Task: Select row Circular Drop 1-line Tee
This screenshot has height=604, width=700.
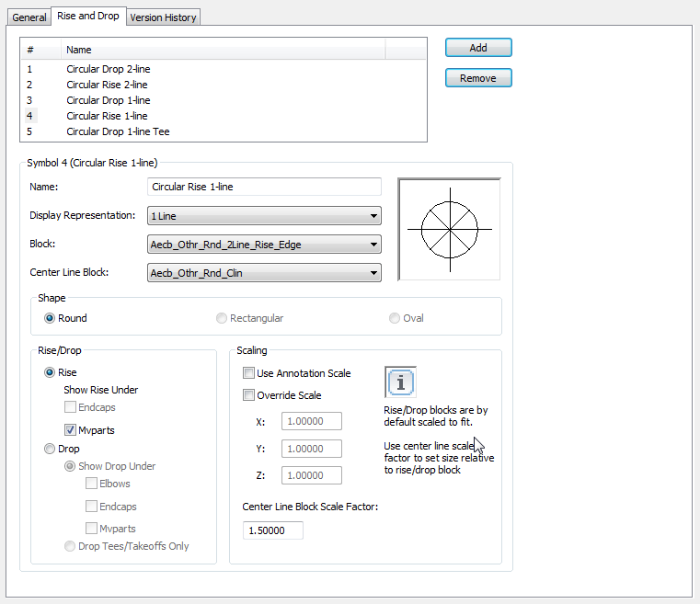Action: pyautogui.click(x=224, y=131)
